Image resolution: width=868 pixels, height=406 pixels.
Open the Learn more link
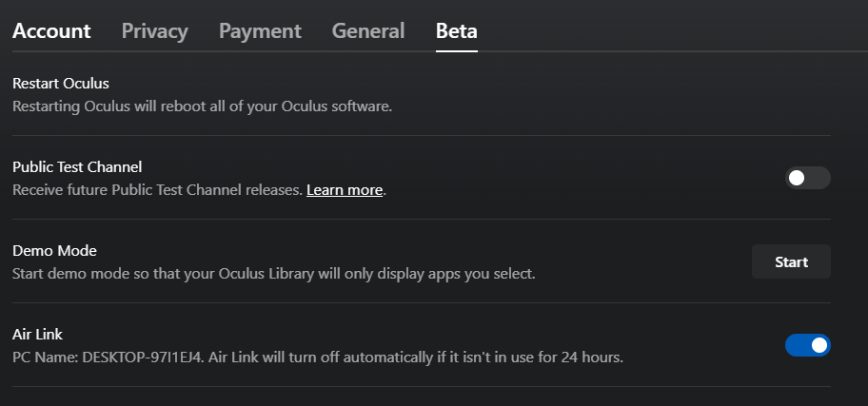click(x=345, y=190)
